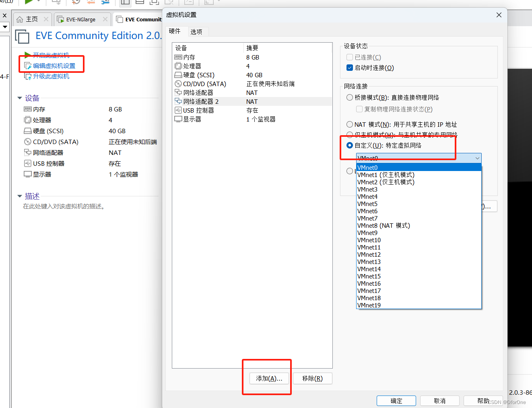
Task: Close the 主页 tab
Action: coord(46,19)
